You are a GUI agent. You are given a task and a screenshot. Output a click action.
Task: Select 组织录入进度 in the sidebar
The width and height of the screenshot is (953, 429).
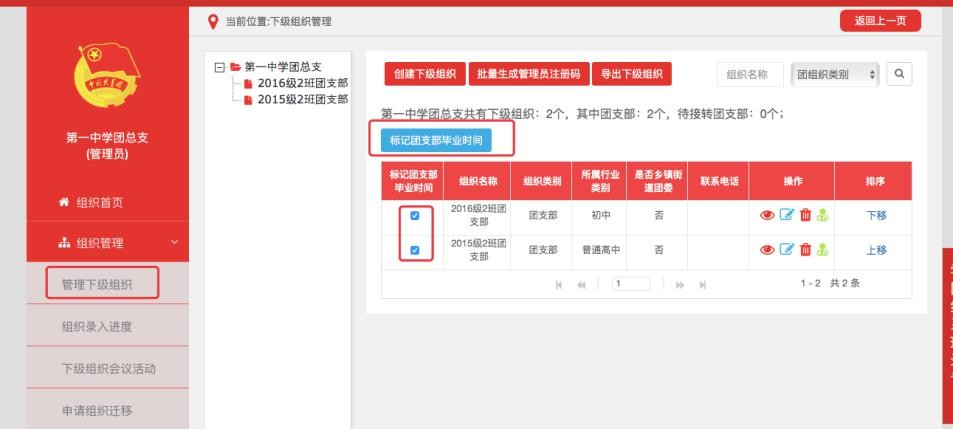(99, 325)
